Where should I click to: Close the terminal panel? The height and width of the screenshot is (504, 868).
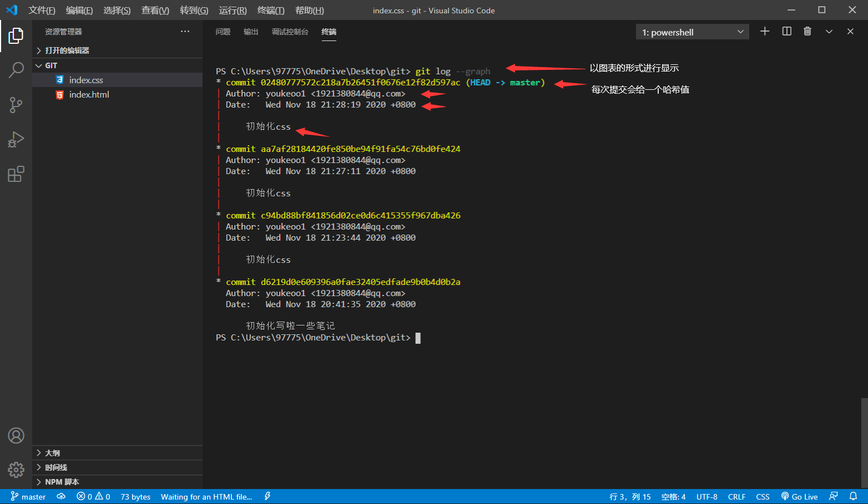(x=850, y=32)
